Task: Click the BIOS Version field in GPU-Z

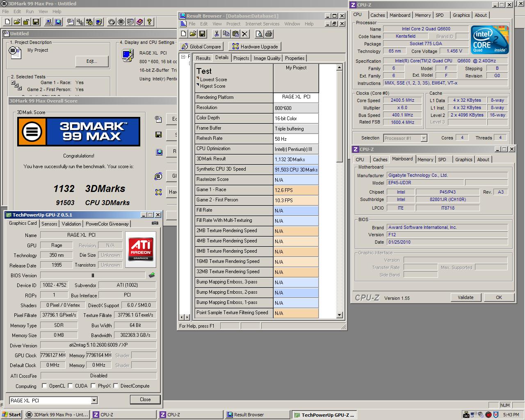Action: (93, 275)
